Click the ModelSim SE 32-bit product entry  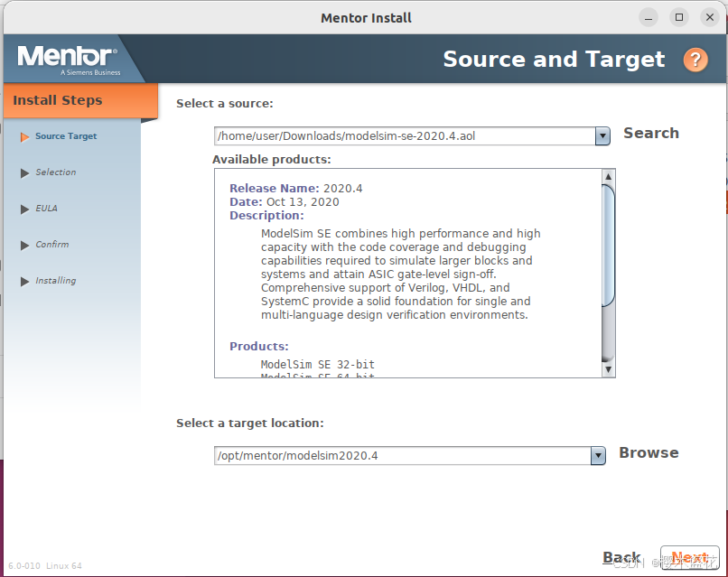point(318,365)
